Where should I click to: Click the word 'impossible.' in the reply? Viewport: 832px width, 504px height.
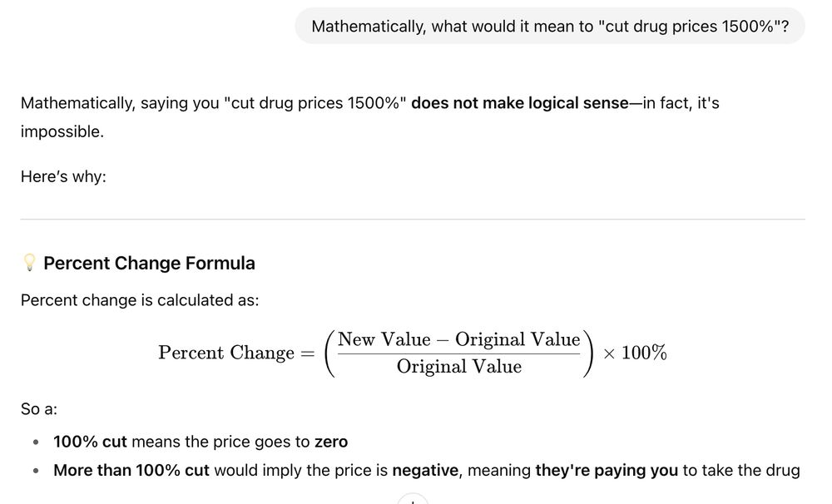coord(62,131)
